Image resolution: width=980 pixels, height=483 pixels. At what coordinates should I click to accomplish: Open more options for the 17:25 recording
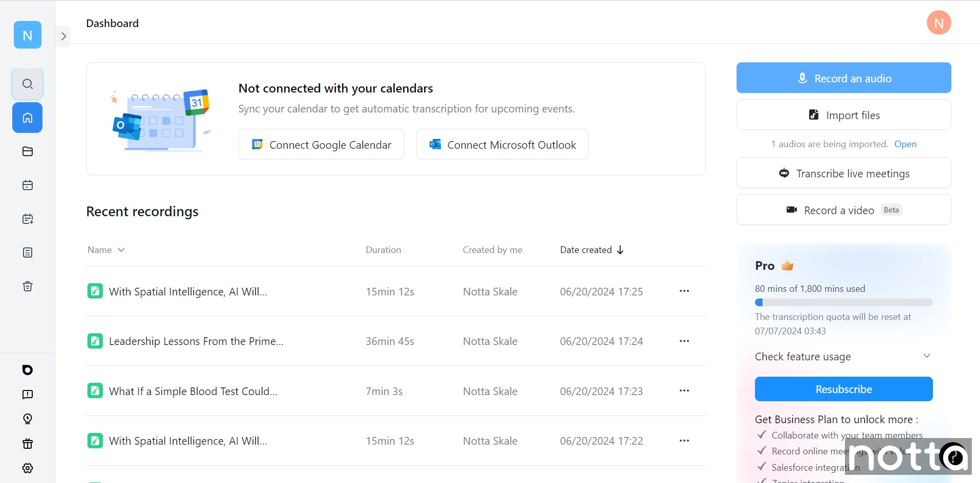(x=684, y=291)
